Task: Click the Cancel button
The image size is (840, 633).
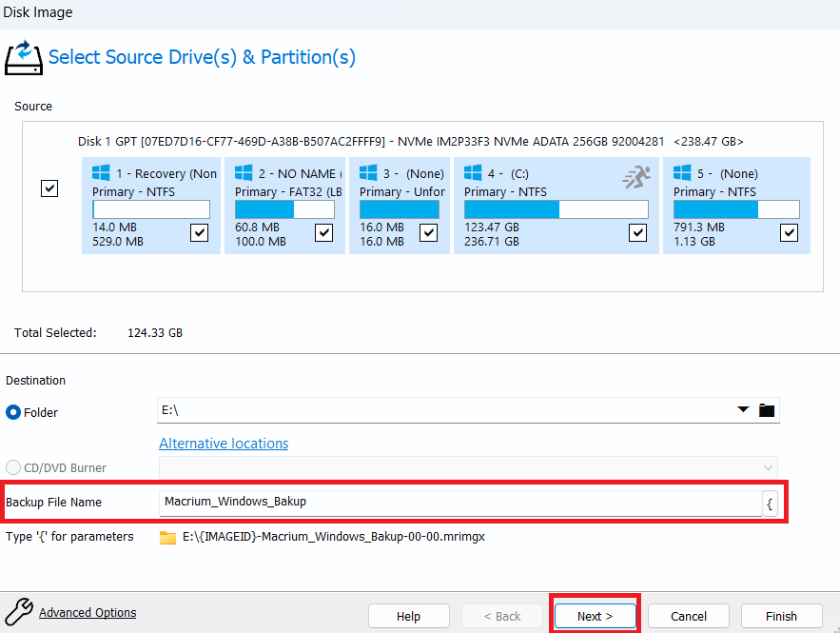Action: (689, 616)
